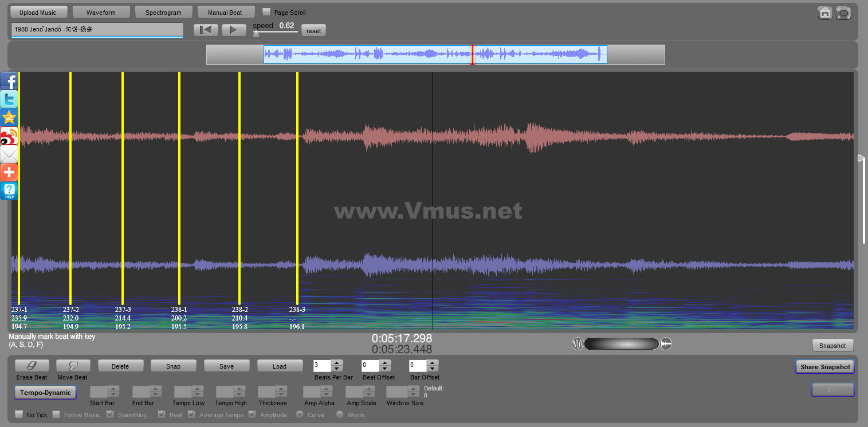Click the waveform zoom slider
This screenshot has height=427, width=868.
point(622,344)
